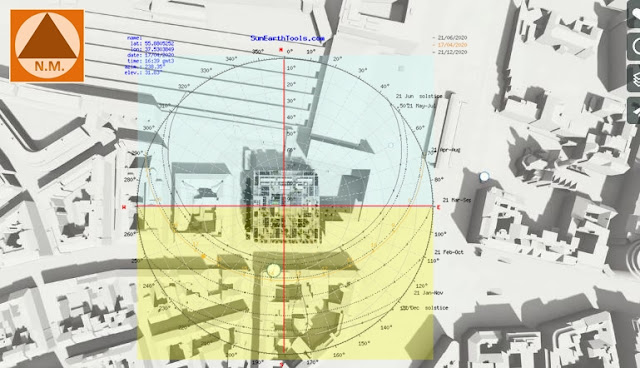640x368 pixels.
Task: Click the '21 Apr-Aug' path label
Action: coord(446,150)
